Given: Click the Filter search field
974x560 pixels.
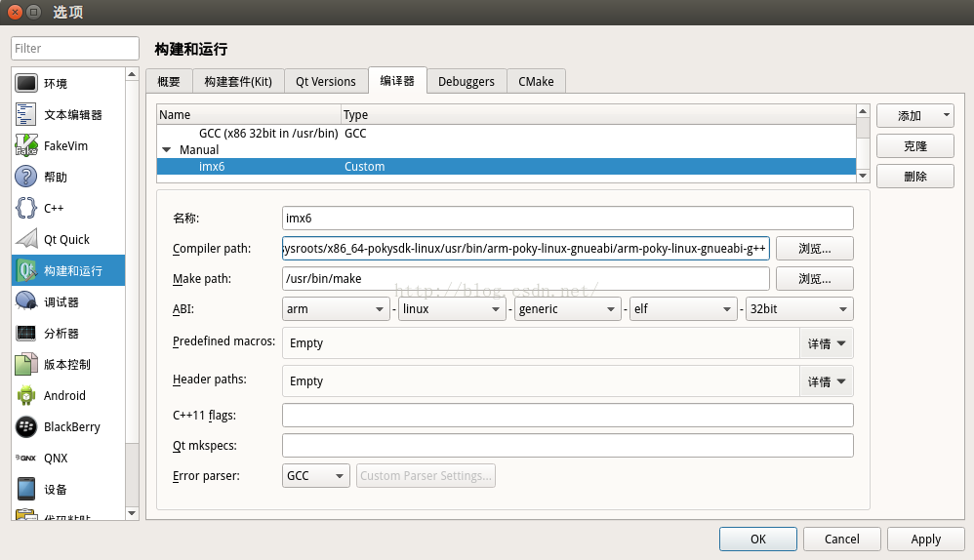Looking at the screenshot, I should [x=74, y=48].
